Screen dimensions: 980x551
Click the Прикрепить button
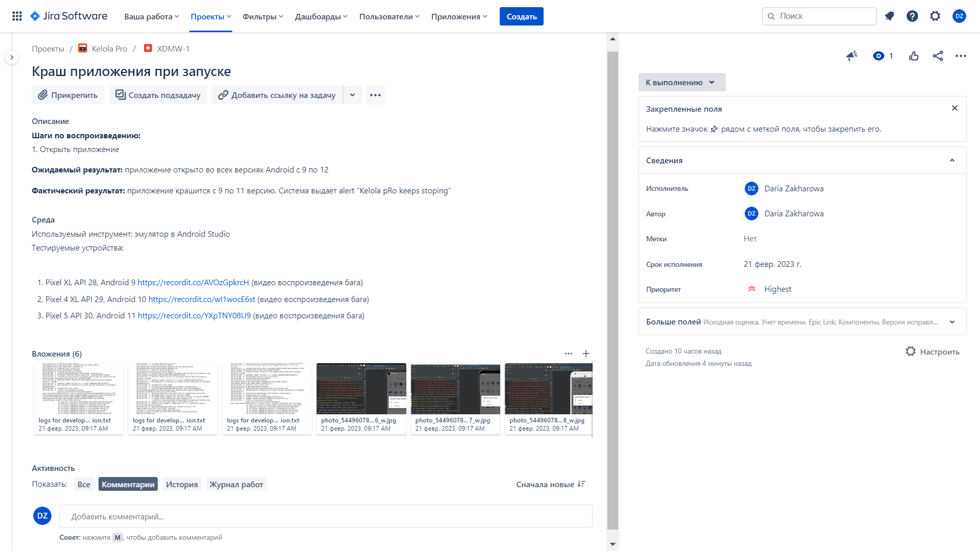click(68, 95)
